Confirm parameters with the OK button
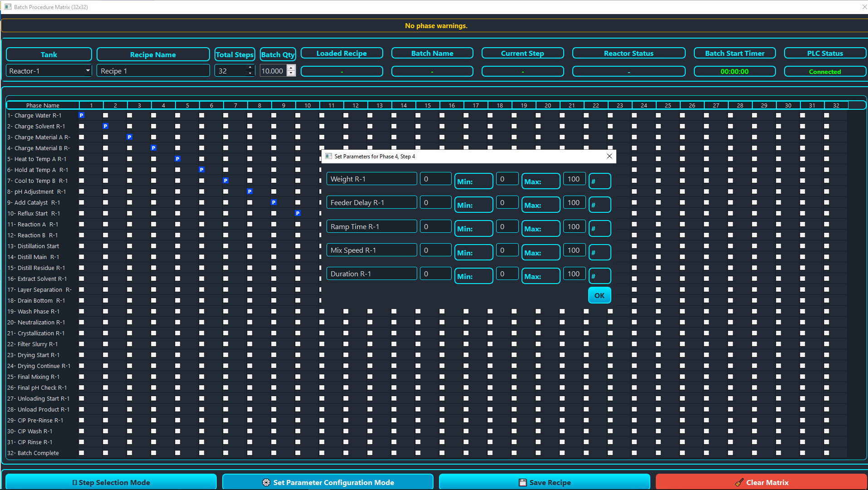 (x=600, y=295)
